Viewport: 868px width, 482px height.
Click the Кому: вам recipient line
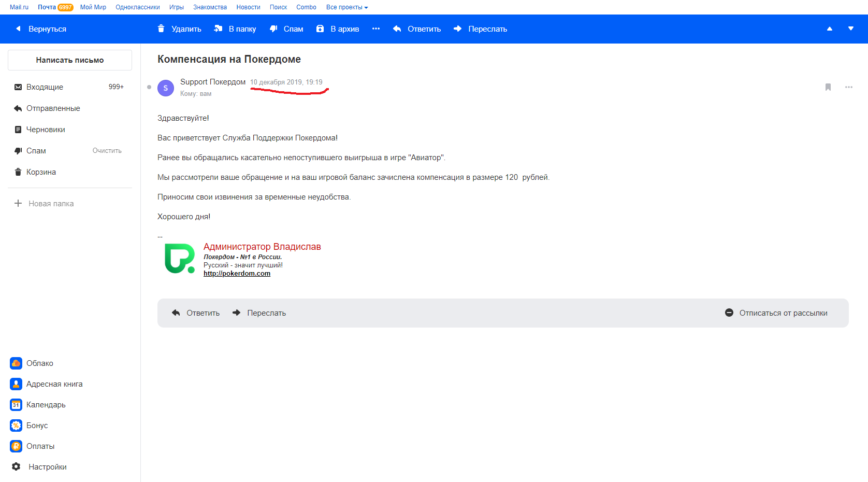coord(196,94)
